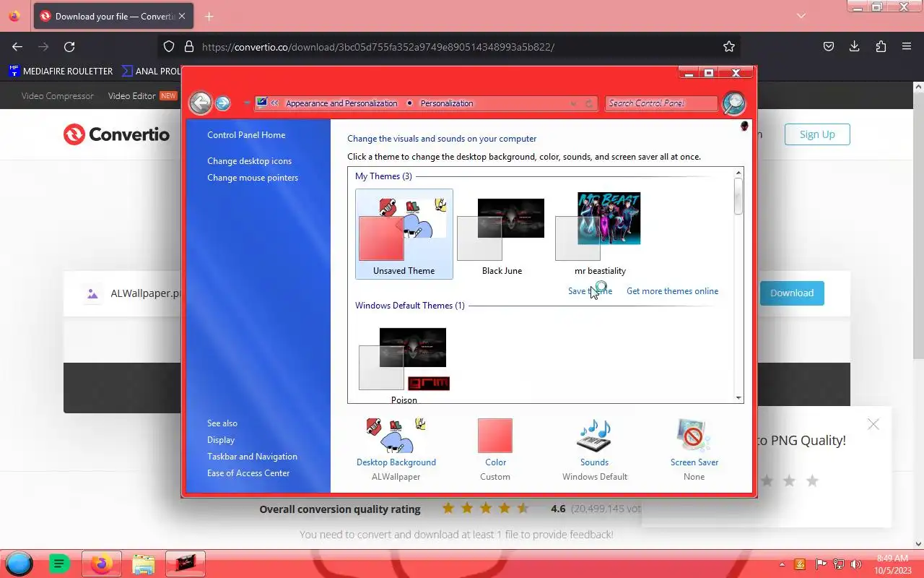Open the Screen Saver settings icon
Viewport: 924px width, 578px height.
[694, 436]
